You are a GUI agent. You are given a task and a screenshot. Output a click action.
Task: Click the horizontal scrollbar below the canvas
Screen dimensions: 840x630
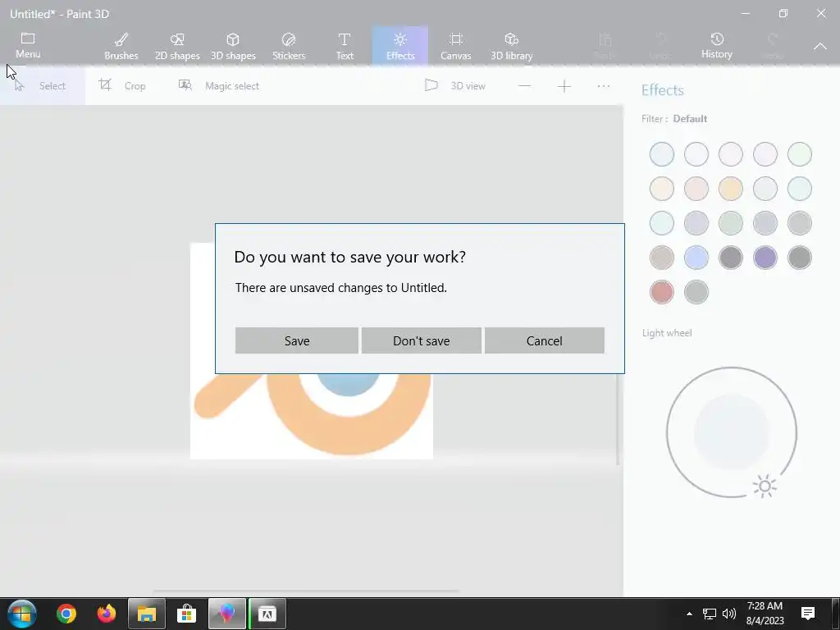click(x=306, y=591)
